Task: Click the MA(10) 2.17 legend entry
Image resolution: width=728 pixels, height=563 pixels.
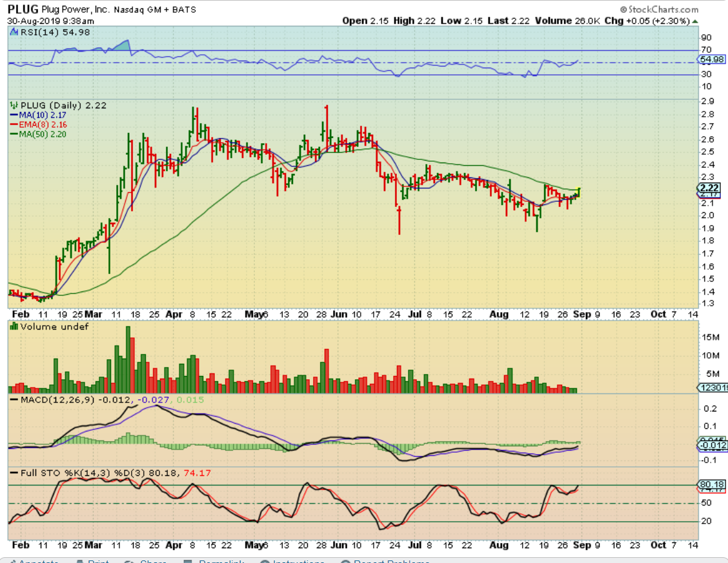Action: point(39,115)
